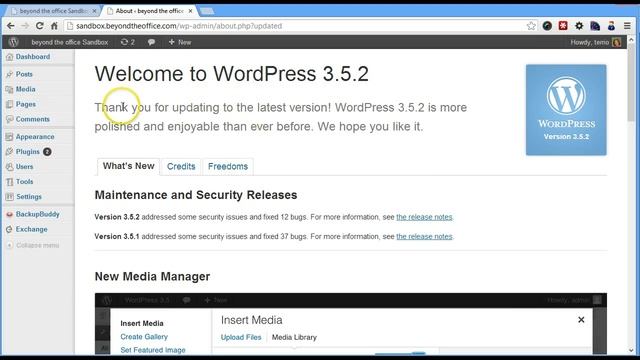This screenshot has height=360, width=640.
Task: Click the X on the Insert Media preview
Action: [x=581, y=320]
